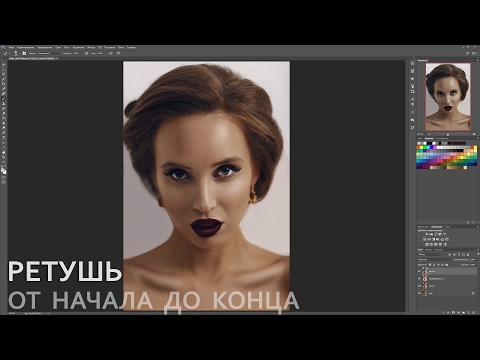Hide the second layer using its eye icon
The image size is (480, 360).
[x=419, y=279]
